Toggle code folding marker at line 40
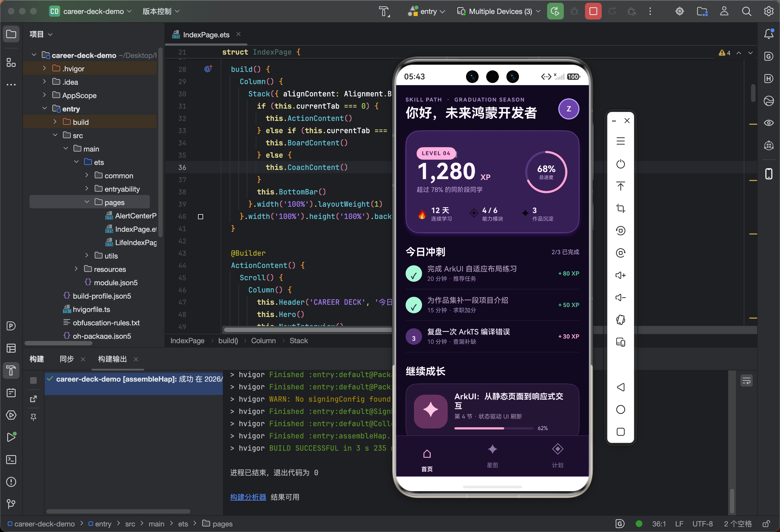The height and width of the screenshot is (532, 780). [200, 217]
